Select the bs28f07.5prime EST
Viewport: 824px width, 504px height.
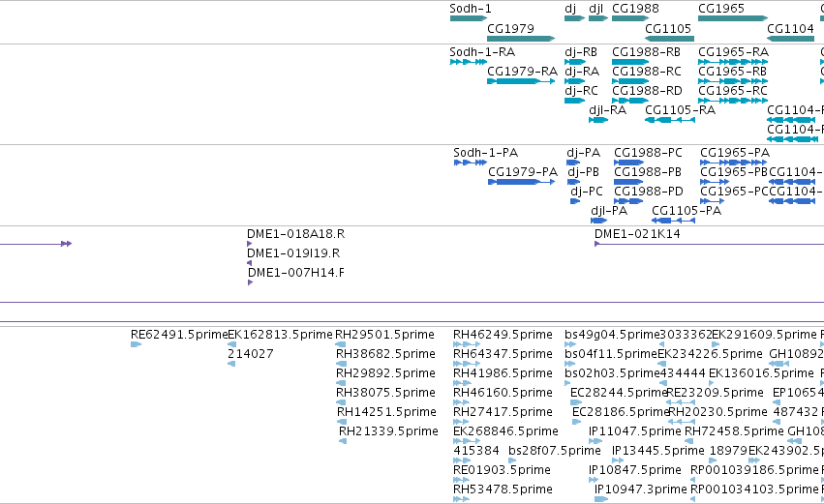click(x=512, y=461)
